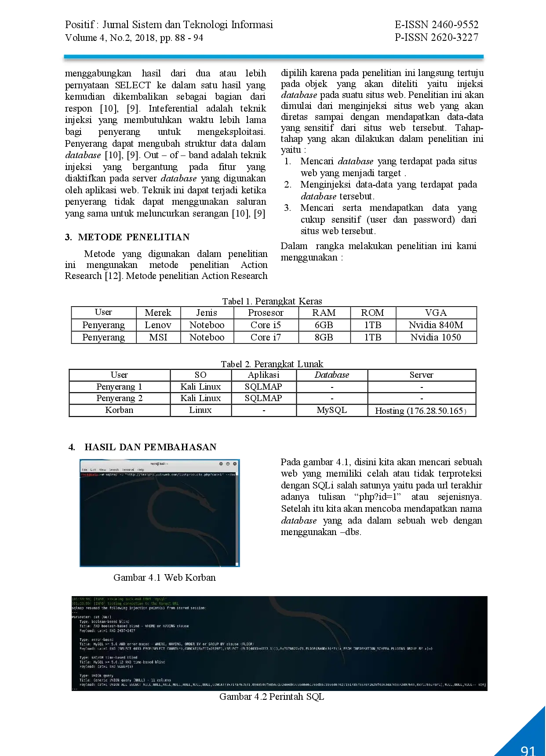Minimize the root@kali terminal window

221,463
